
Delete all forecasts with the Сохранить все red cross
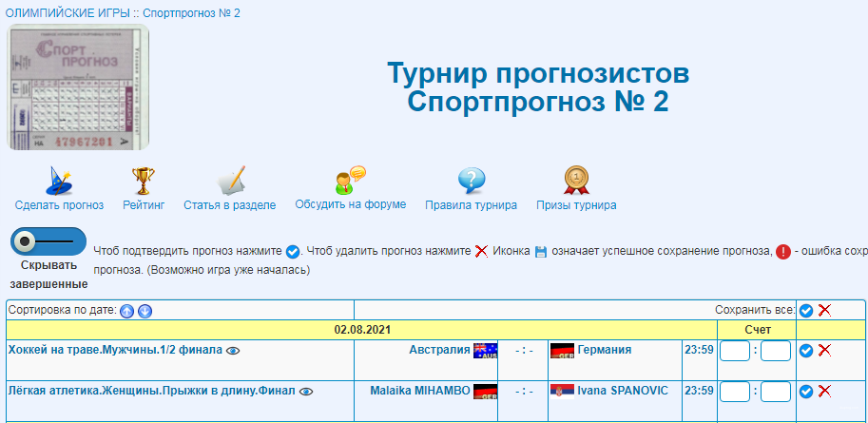point(825,310)
